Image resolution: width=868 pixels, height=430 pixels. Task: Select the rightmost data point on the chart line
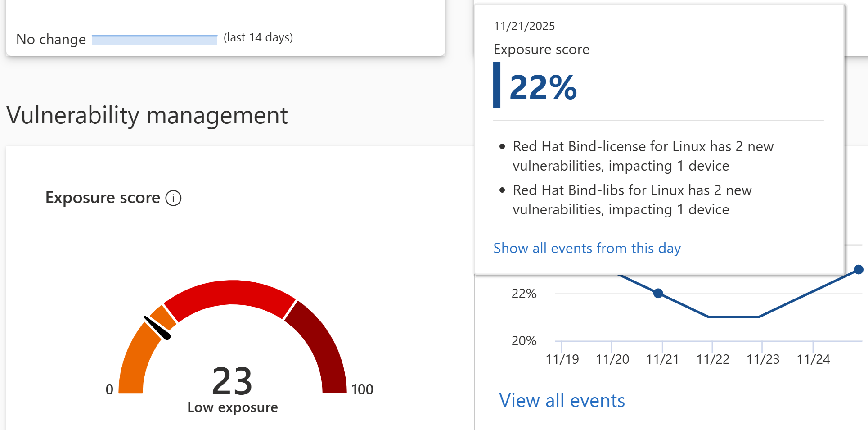click(858, 270)
